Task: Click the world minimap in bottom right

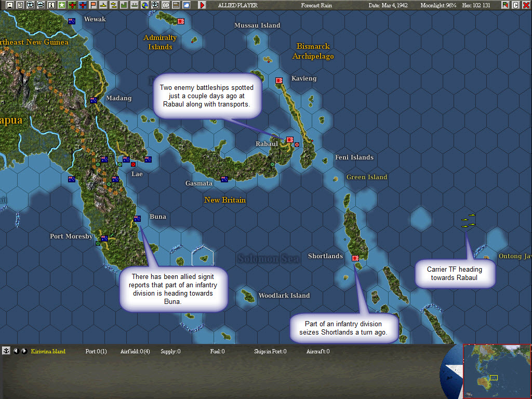Action: tap(497, 371)
